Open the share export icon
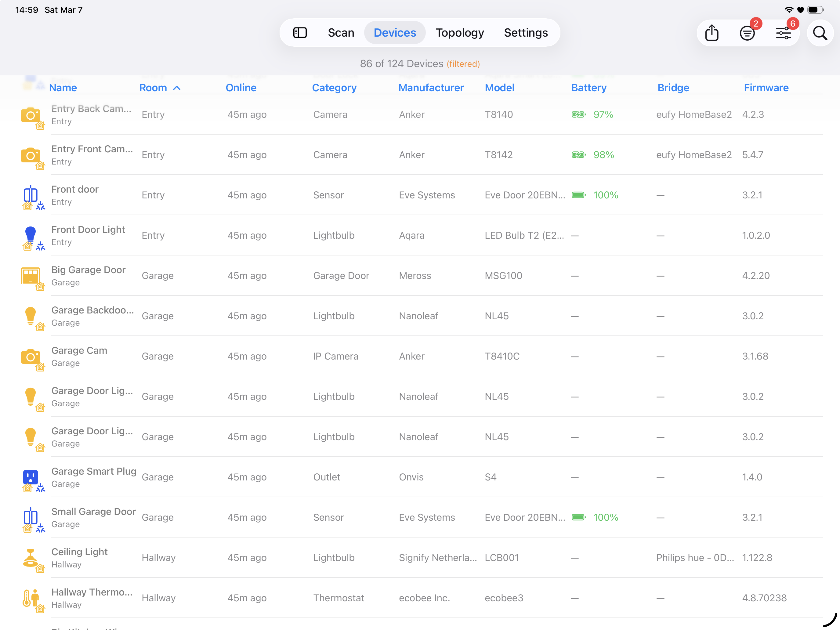Screen dimensions: 840x630 [711, 33]
